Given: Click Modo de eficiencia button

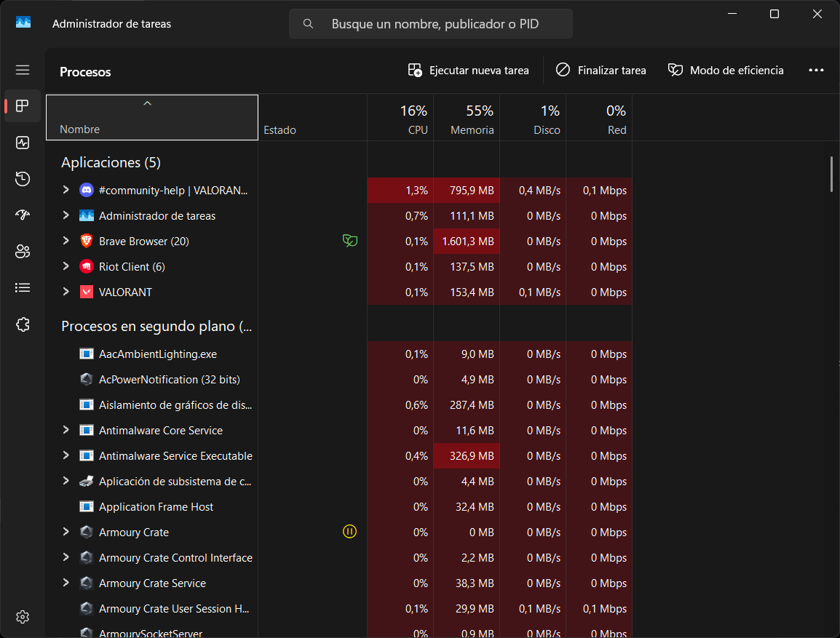Looking at the screenshot, I should coord(726,70).
